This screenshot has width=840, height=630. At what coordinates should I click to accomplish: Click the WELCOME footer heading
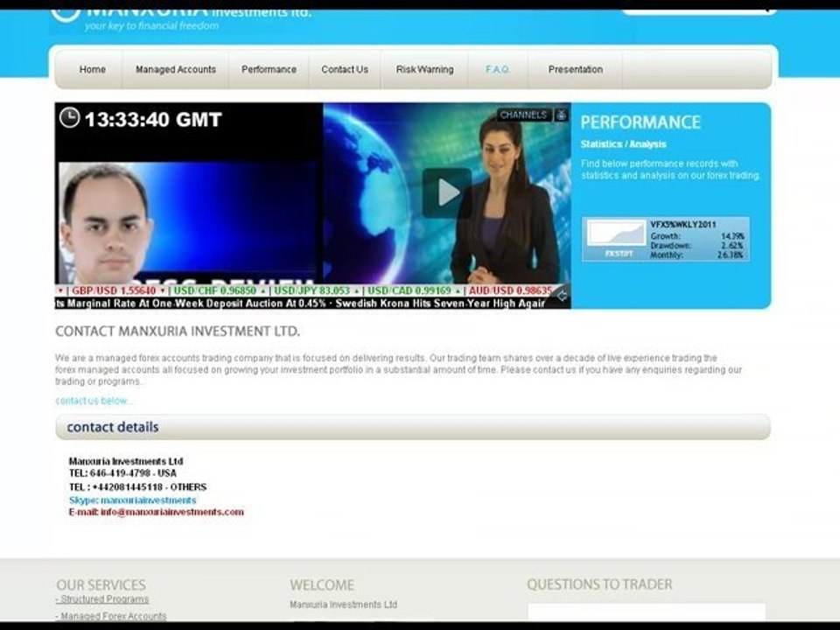[x=321, y=584]
